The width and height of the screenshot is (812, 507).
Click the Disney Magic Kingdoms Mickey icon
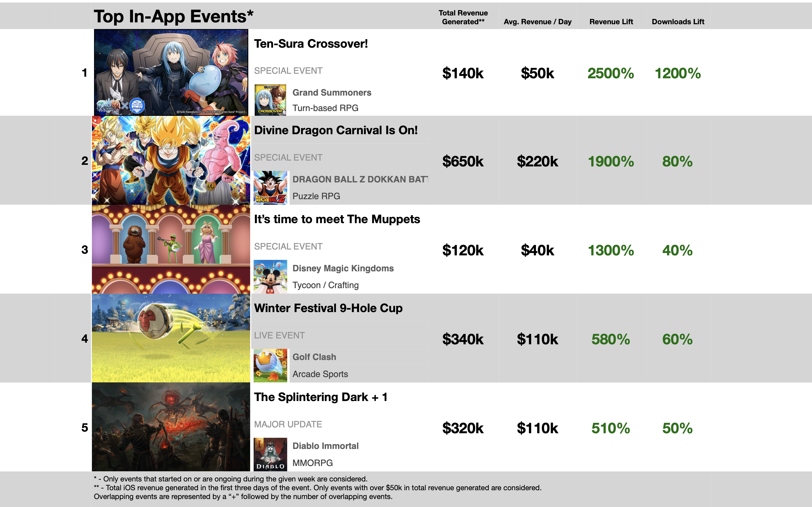(270, 275)
